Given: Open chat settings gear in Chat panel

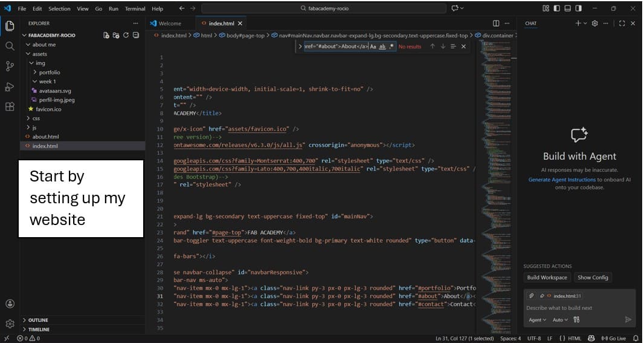Looking at the screenshot, I should pos(594,24).
